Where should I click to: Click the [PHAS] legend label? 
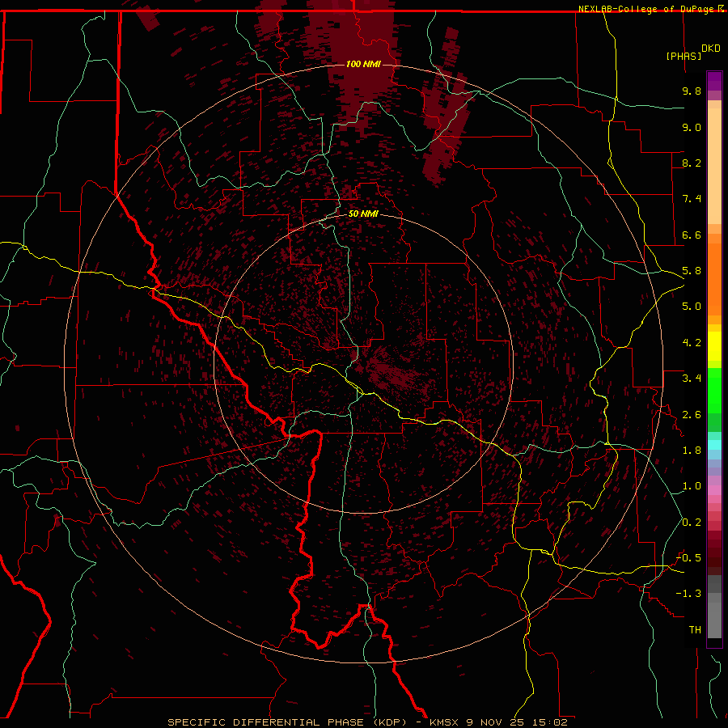pyautogui.click(x=684, y=56)
